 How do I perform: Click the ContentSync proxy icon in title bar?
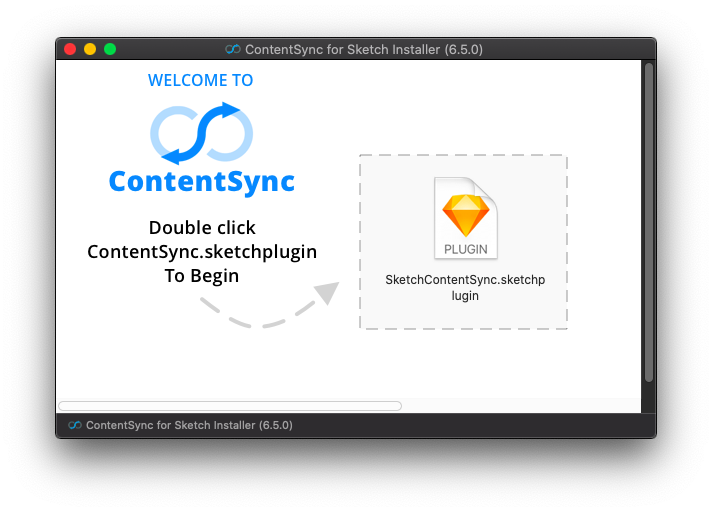point(233,49)
